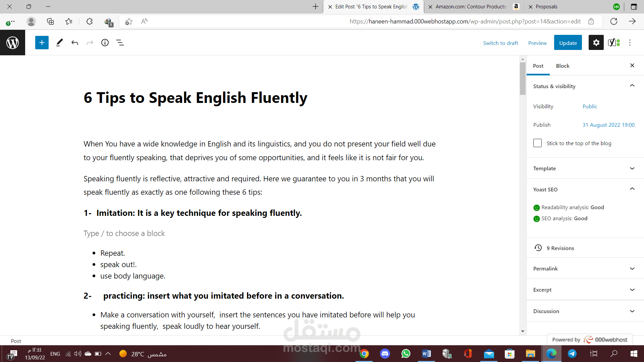Switch to the Block tab
This screenshot has height=362, width=644.
pos(562,66)
